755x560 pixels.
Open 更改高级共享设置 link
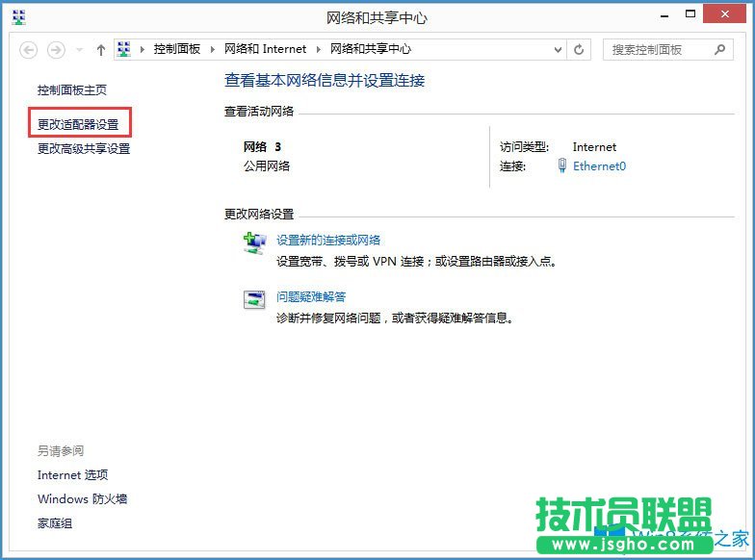[x=85, y=148]
